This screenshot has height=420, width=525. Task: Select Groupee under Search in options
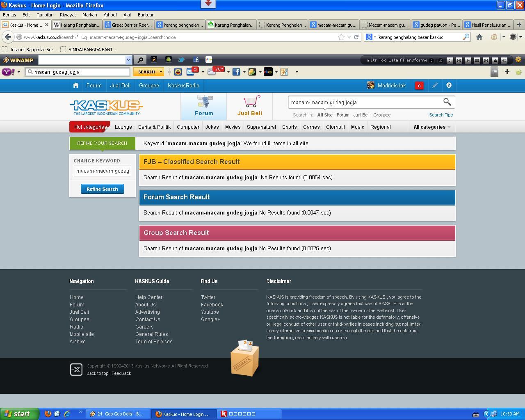(382, 115)
